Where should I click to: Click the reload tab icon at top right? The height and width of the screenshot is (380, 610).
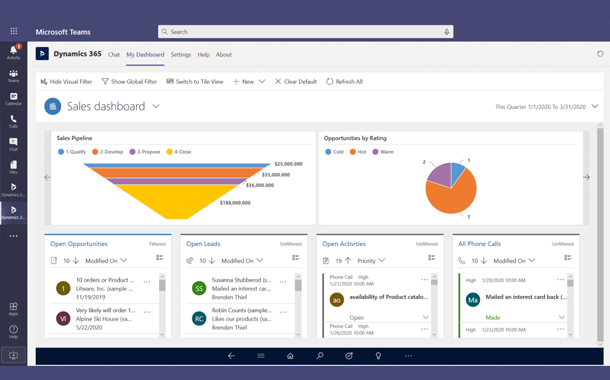click(600, 54)
